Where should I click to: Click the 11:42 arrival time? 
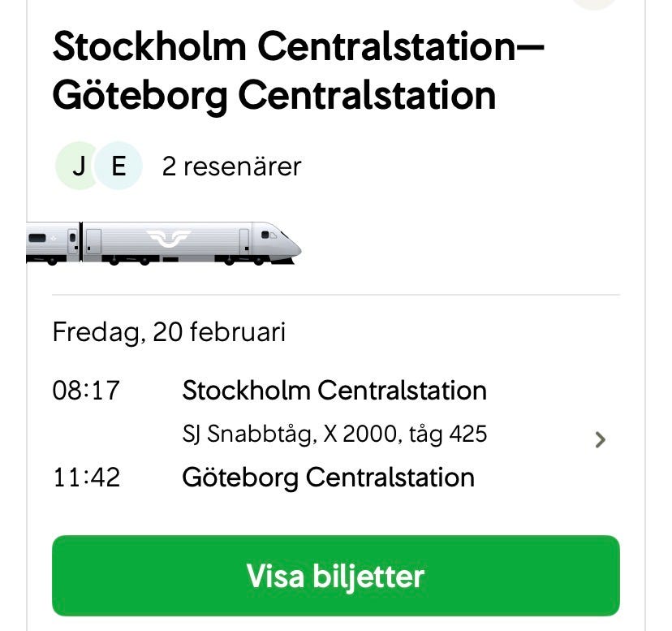[x=85, y=477]
